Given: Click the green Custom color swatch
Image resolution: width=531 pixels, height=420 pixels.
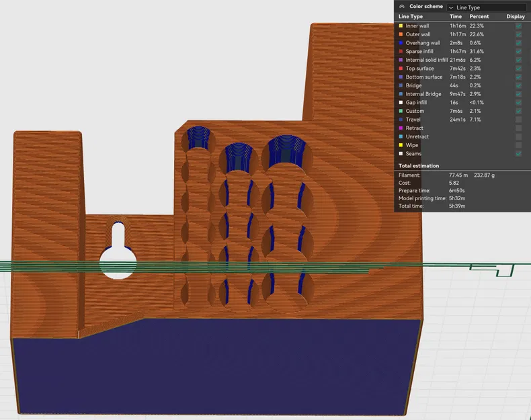Looking at the screenshot, I should coord(401,111).
